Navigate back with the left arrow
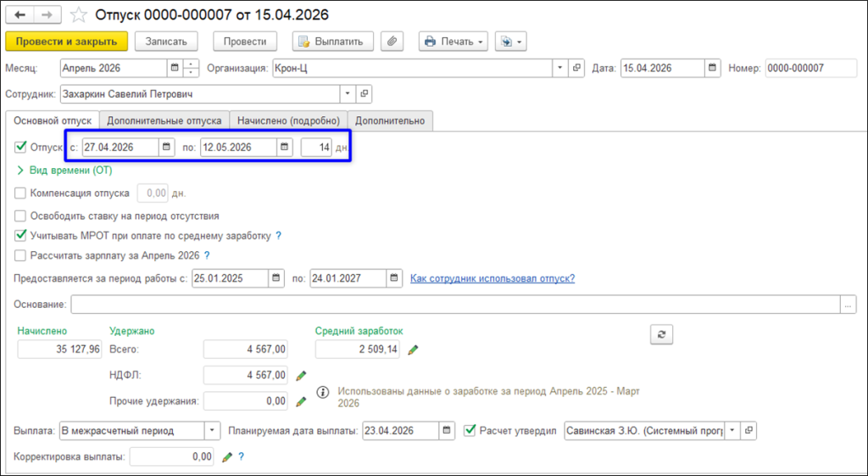This screenshot has width=868, height=476. pyautogui.click(x=20, y=15)
